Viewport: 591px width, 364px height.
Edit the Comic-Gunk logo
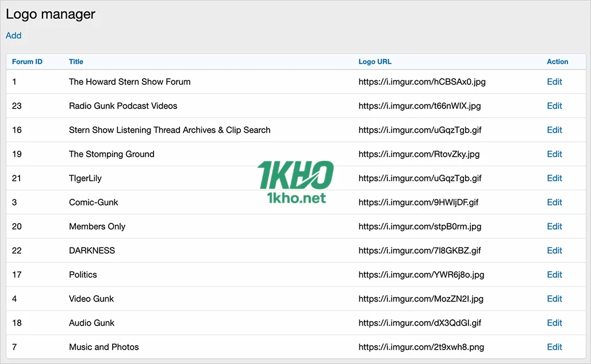pyautogui.click(x=554, y=202)
